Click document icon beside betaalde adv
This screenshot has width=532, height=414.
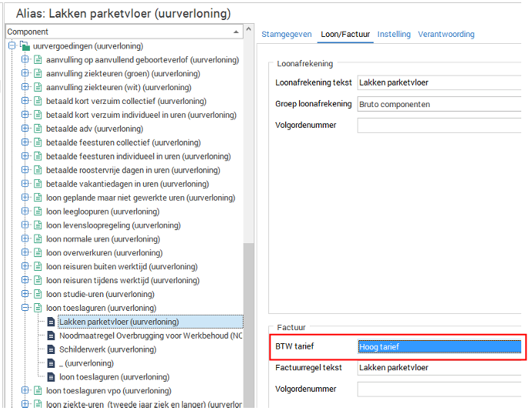click(x=38, y=129)
